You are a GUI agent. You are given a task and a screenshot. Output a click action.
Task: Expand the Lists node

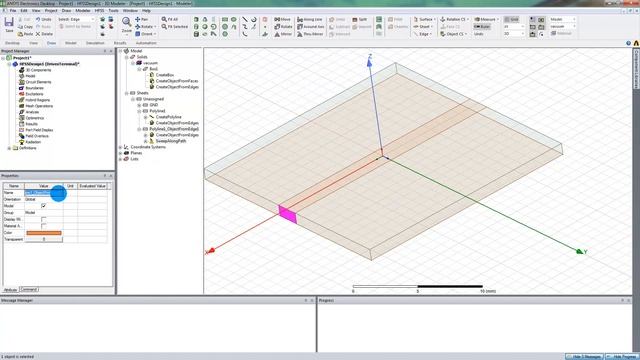click(x=120, y=159)
